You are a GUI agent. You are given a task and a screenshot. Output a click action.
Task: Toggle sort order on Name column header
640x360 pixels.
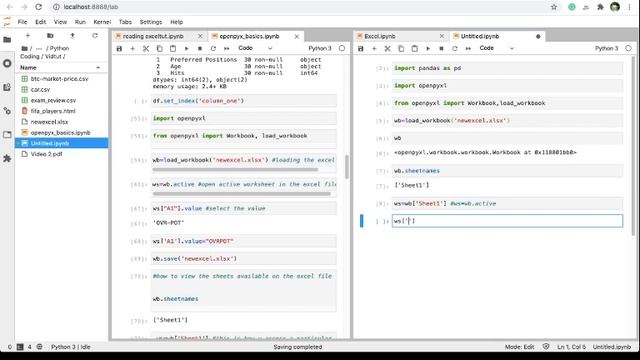(61, 67)
